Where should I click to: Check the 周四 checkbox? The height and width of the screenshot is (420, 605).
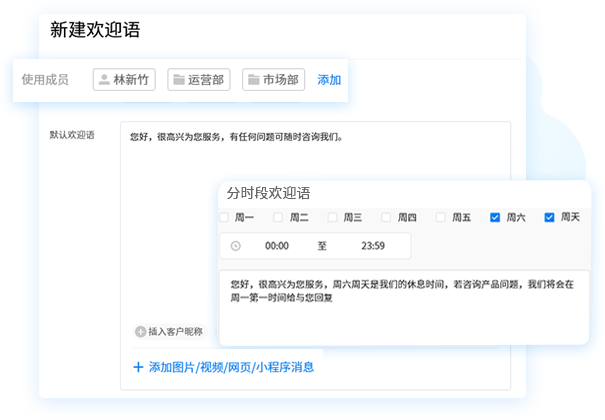tap(386, 218)
